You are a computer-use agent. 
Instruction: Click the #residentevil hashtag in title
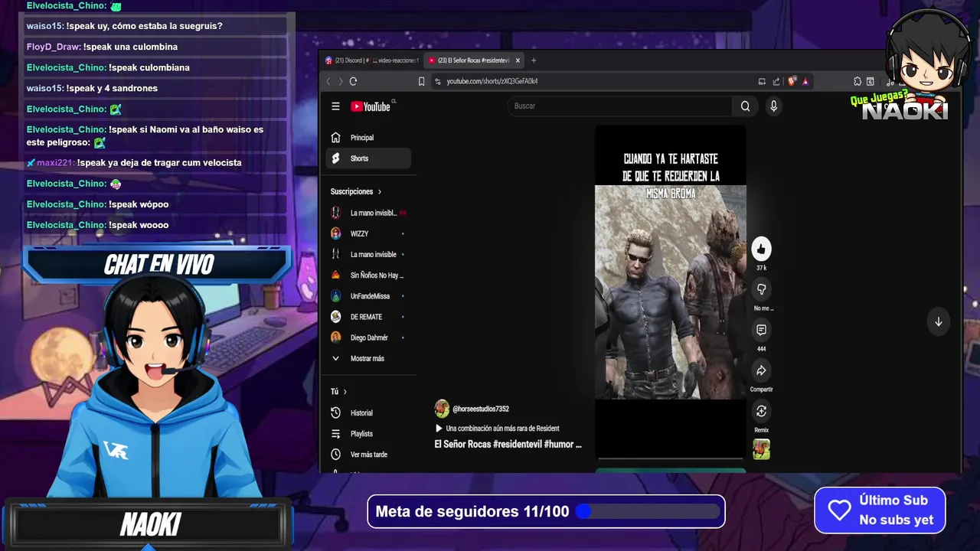point(517,445)
